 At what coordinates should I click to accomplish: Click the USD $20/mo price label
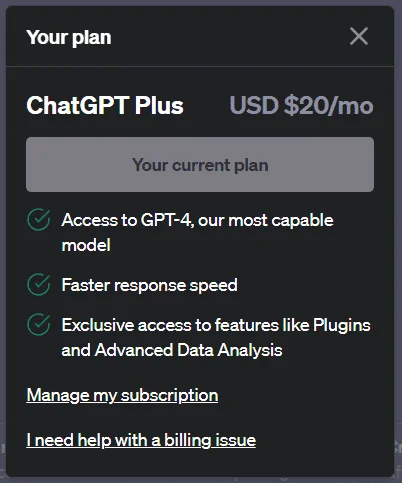point(302,105)
